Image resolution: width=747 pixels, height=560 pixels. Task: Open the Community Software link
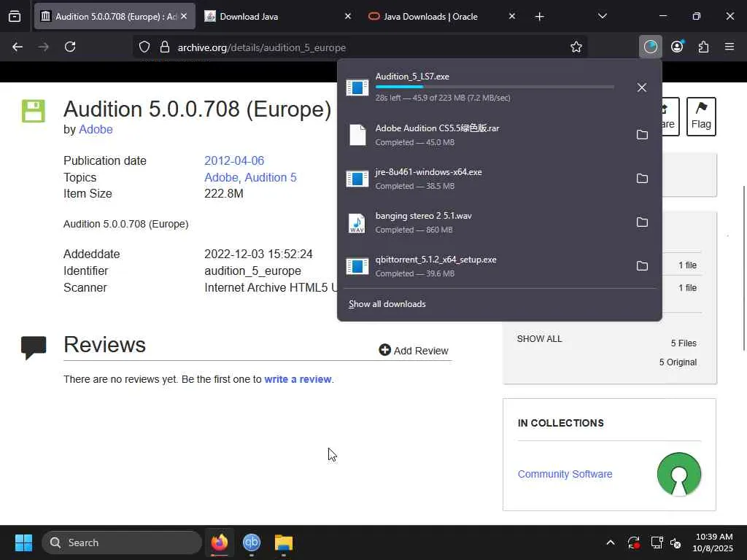point(565,474)
